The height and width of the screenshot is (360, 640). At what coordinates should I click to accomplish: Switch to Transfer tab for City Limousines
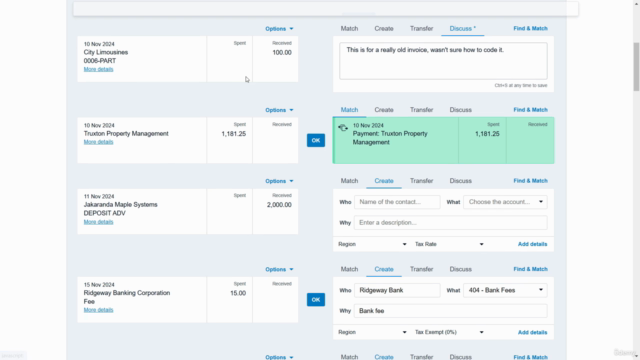click(421, 29)
